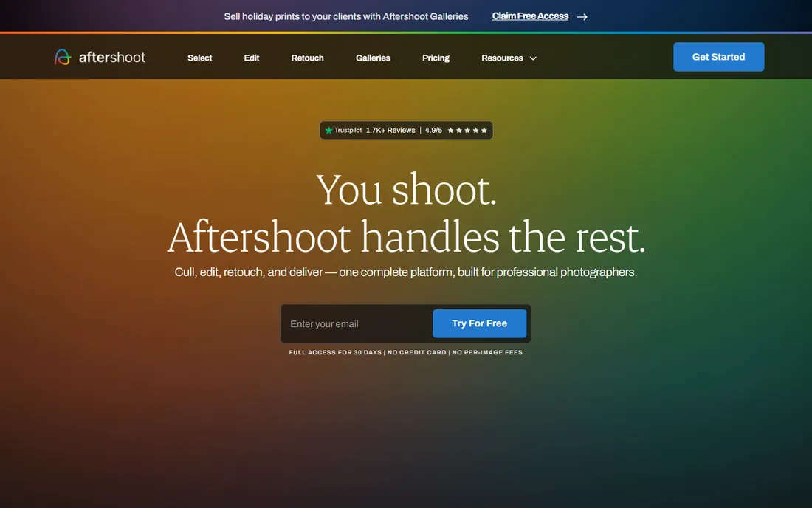The height and width of the screenshot is (508, 812).
Task: Click the Try For Free button
Action: [479, 323]
